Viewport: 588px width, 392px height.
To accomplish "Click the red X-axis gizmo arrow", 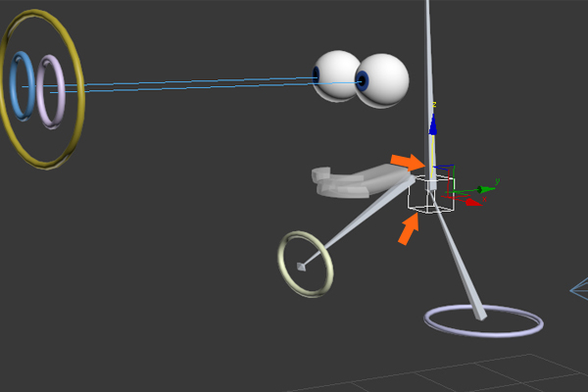I will (473, 202).
